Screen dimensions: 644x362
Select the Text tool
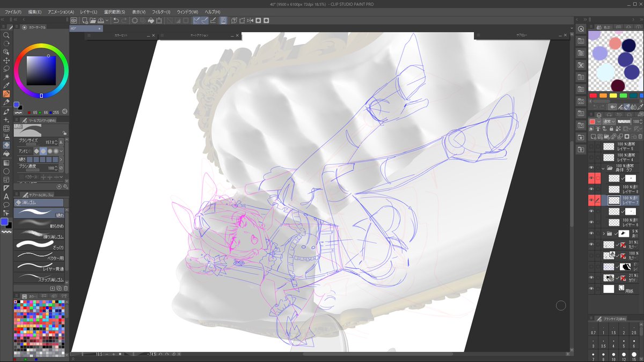tap(6, 196)
